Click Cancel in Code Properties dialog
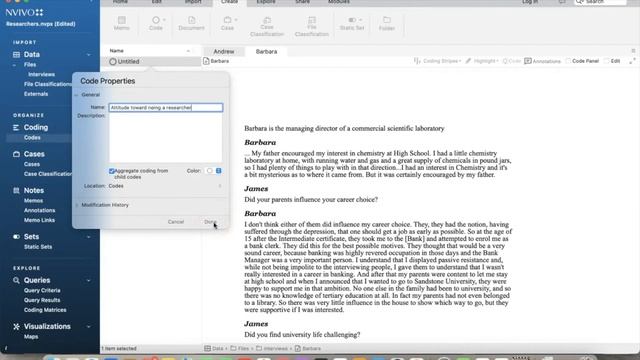 (x=176, y=222)
